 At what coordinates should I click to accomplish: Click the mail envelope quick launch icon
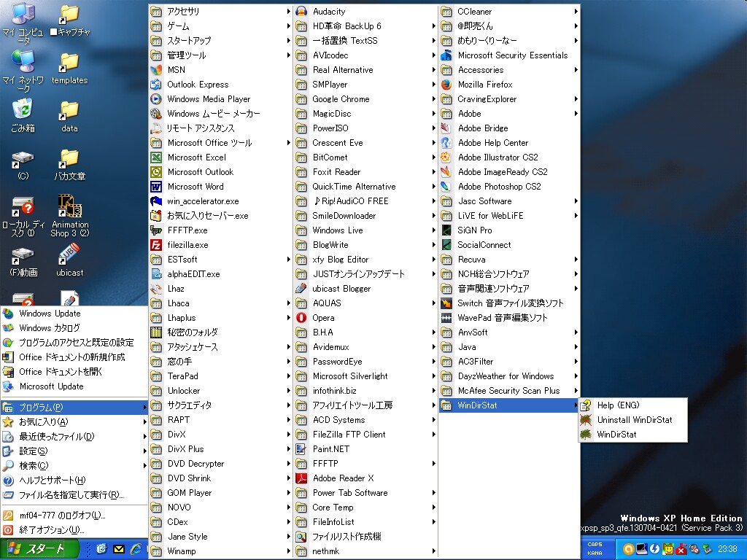119,549
